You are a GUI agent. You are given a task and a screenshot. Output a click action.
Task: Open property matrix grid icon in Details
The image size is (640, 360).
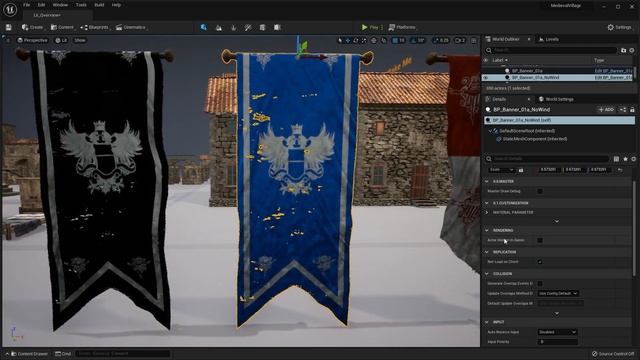[x=616, y=159]
